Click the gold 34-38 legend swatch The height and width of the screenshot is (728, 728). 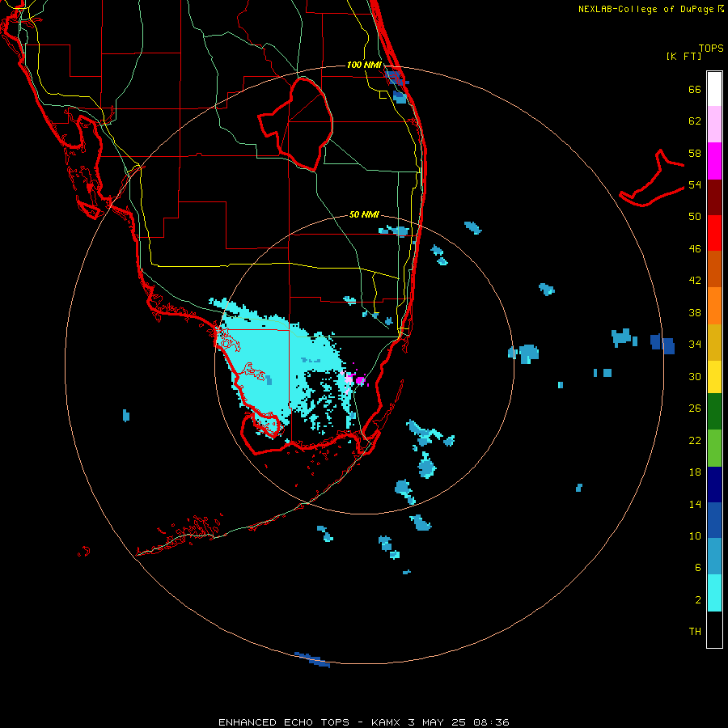pyautogui.click(x=714, y=342)
